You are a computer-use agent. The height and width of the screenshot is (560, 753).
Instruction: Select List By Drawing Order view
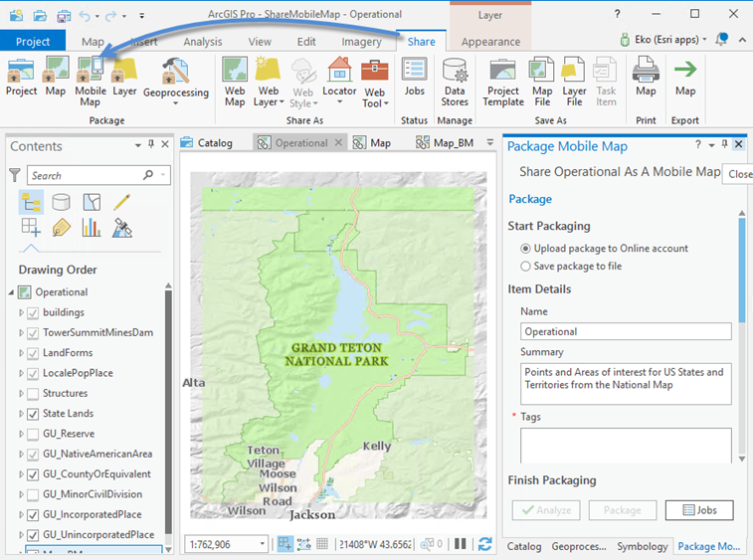point(31,202)
